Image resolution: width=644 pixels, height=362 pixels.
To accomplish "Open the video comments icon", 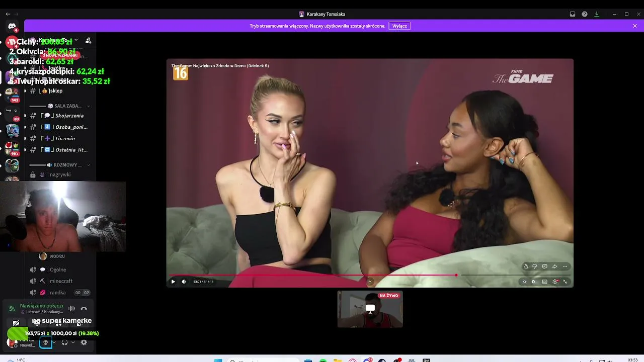I will pyautogui.click(x=544, y=266).
